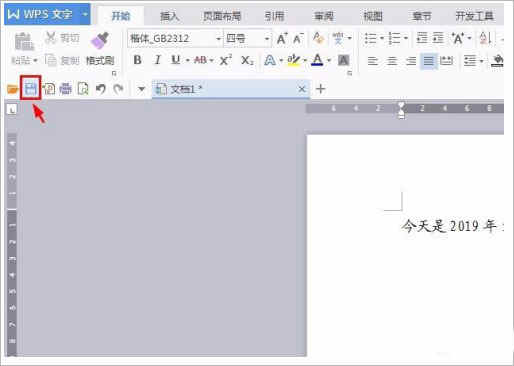514x366 pixels.
Task: Select the Format Painter brush tool
Action: pos(100,49)
